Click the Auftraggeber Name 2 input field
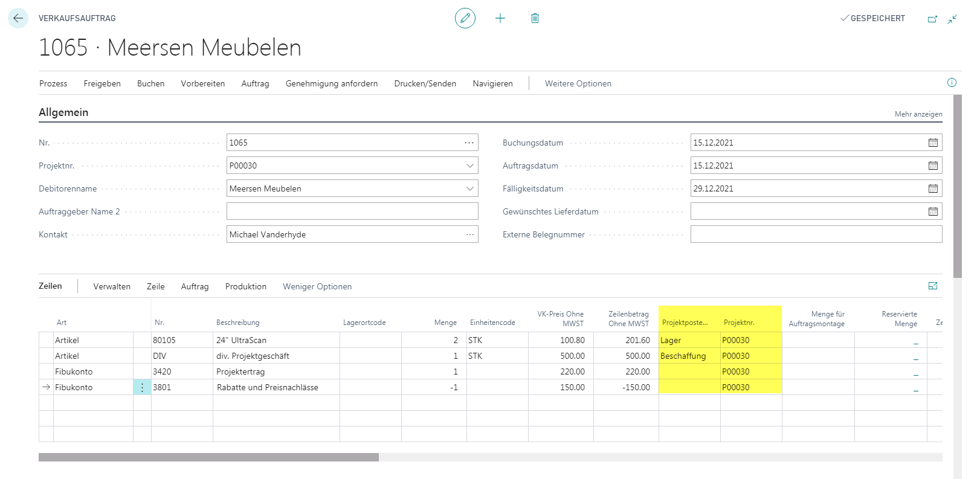This screenshot has width=980, height=479. pyautogui.click(x=352, y=211)
